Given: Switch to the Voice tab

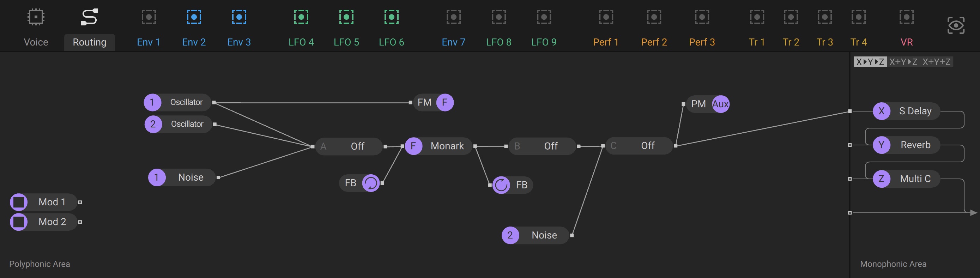Looking at the screenshot, I should click(x=36, y=42).
